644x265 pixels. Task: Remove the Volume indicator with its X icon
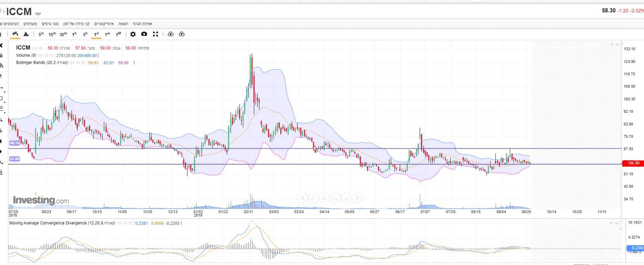pyautogui.click(x=51, y=55)
